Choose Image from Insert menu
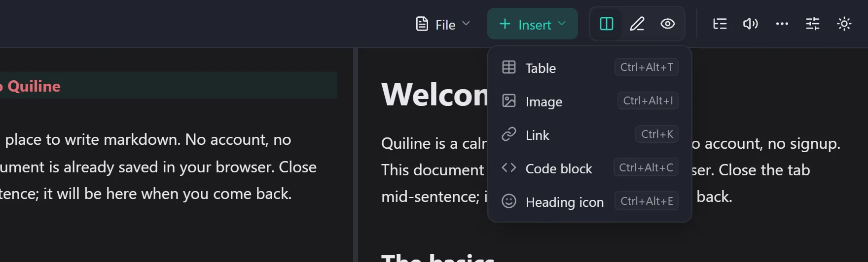Image resolution: width=868 pixels, height=262 pixels. pos(589,101)
